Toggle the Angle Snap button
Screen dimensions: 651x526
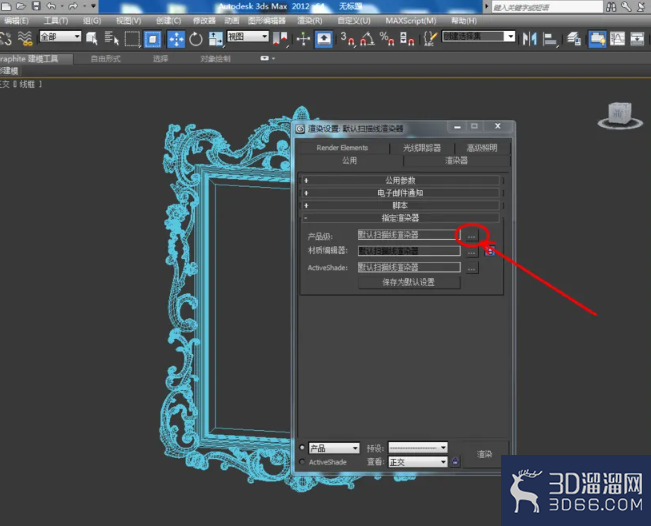pos(367,39)
